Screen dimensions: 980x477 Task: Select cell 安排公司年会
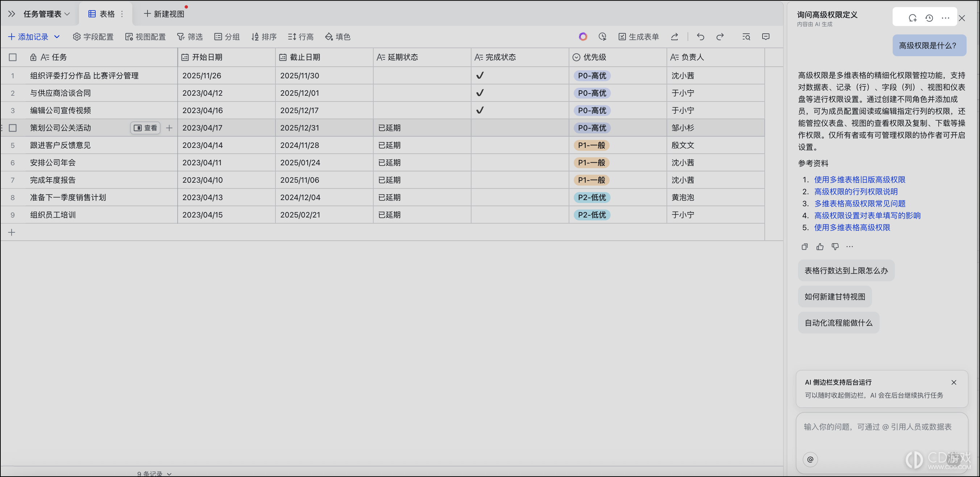(101, 163)
